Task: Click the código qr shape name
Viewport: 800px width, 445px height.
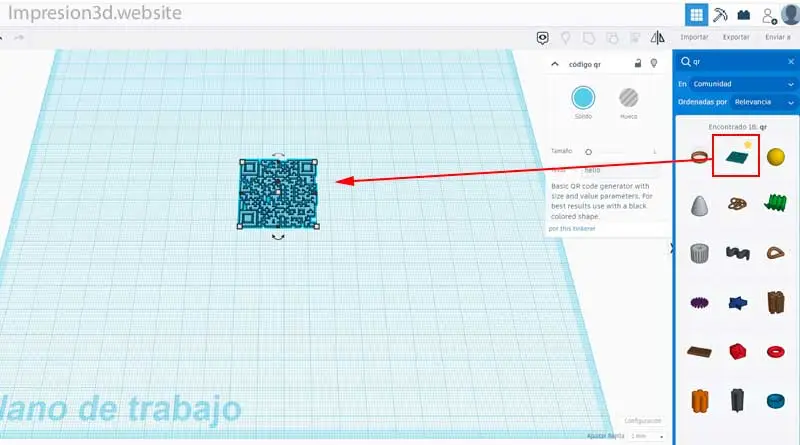Action: 585,64
